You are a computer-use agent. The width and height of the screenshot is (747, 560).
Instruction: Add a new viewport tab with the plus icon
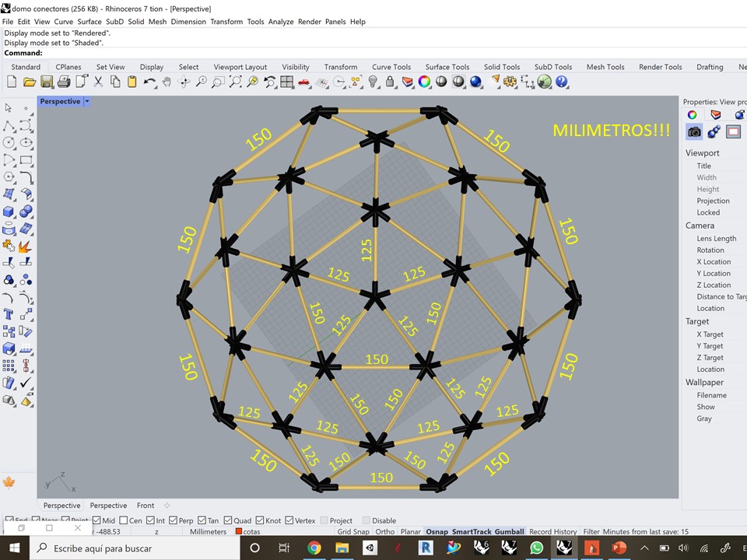pyautogui.click(x=167, y=506)
